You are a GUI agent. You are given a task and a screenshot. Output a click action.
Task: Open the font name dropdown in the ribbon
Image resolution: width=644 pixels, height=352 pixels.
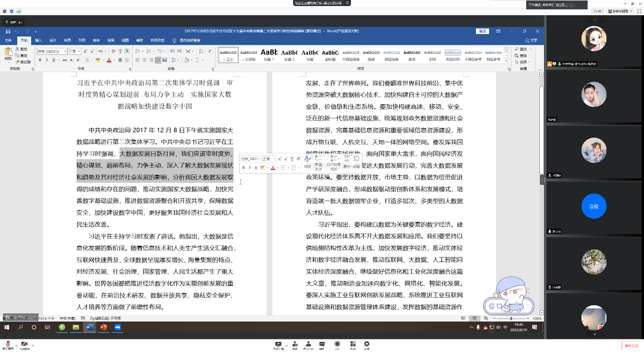coord(65,51)
